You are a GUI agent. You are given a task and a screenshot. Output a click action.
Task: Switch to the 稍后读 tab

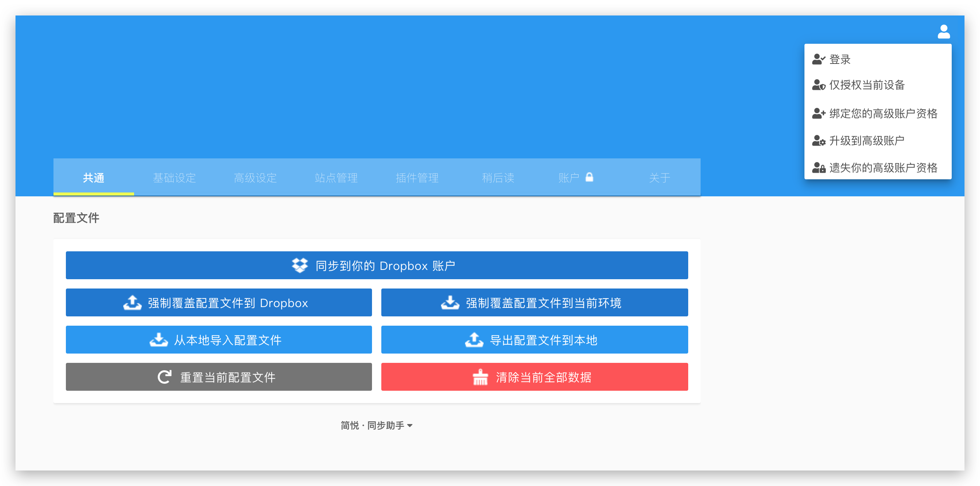pyautogui.click(x=498, y=177)
